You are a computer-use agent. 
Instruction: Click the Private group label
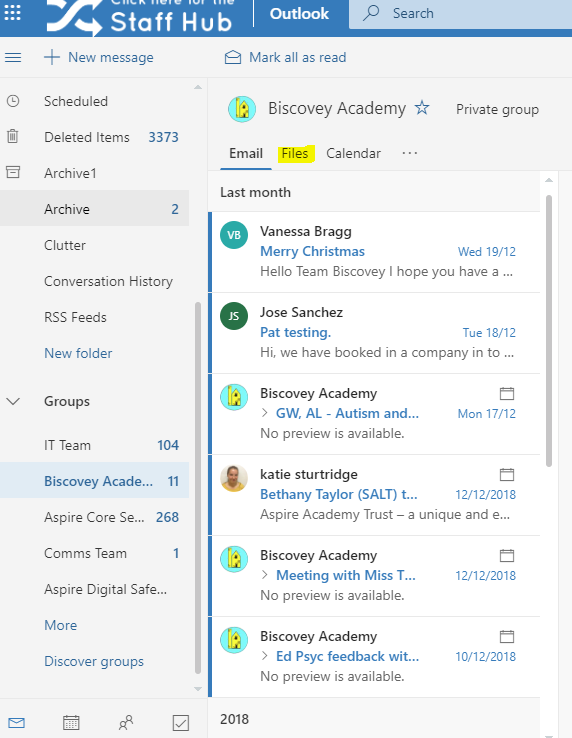tap(497, 109)
